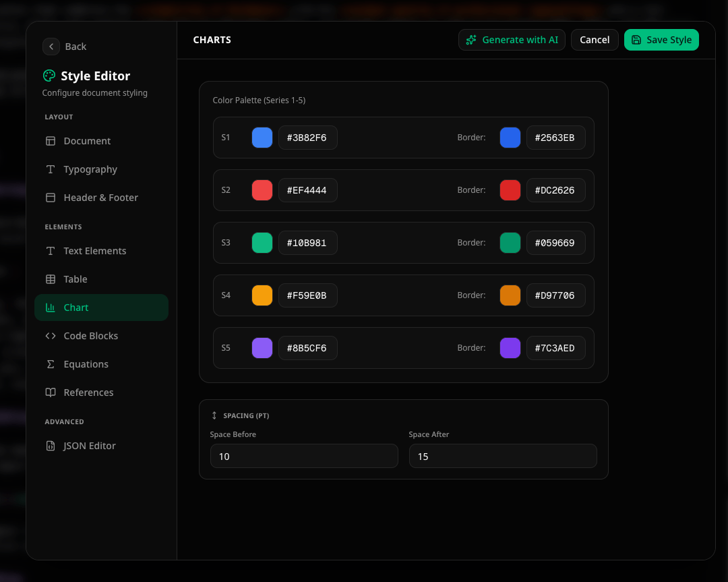Click the Back chevron icon
This screenshot has height=582, width=728.
click(51, 47)
